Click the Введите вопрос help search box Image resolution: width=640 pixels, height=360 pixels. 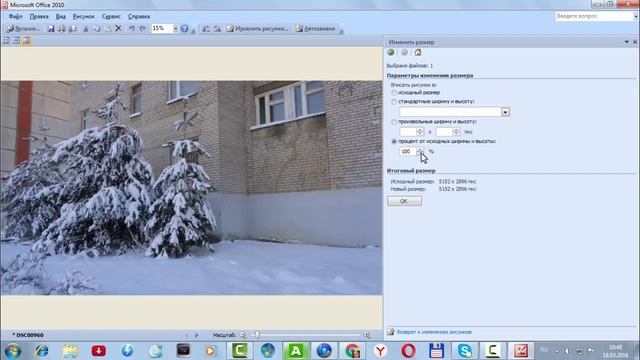pyautogui.click(x=594, y=16)
